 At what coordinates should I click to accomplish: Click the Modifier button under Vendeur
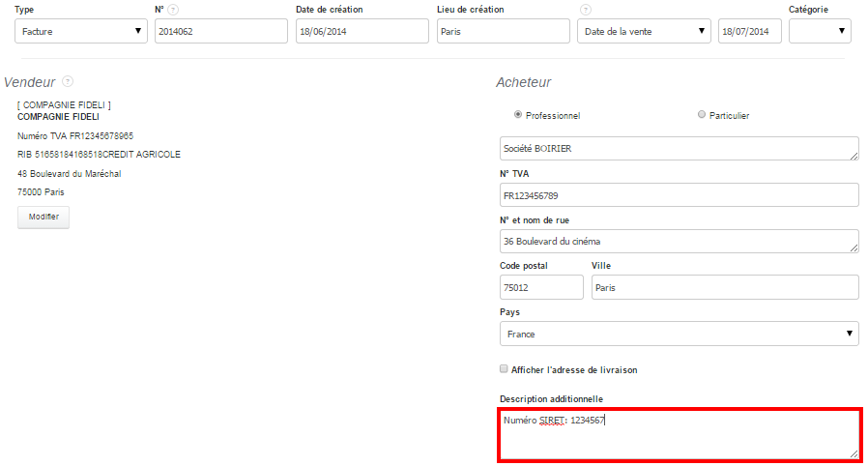[43, 217]
